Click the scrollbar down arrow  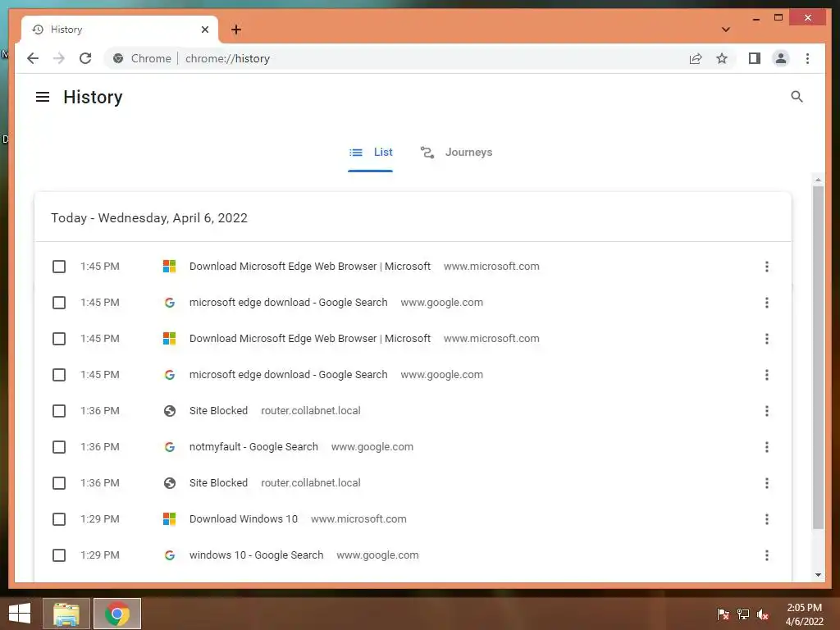click(818, 575)
